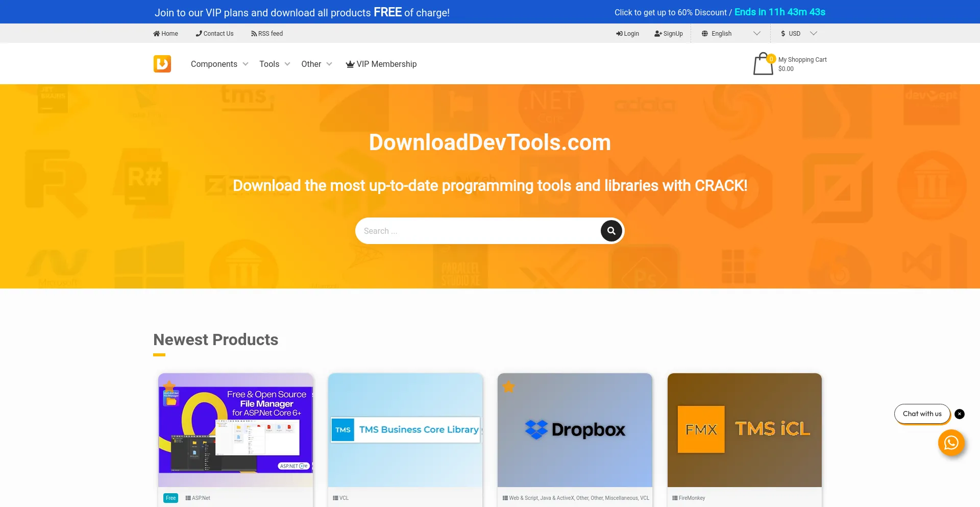Click the star badge on File Manager card
Viewport: 980px width, 507px height.
click(169, 386)
